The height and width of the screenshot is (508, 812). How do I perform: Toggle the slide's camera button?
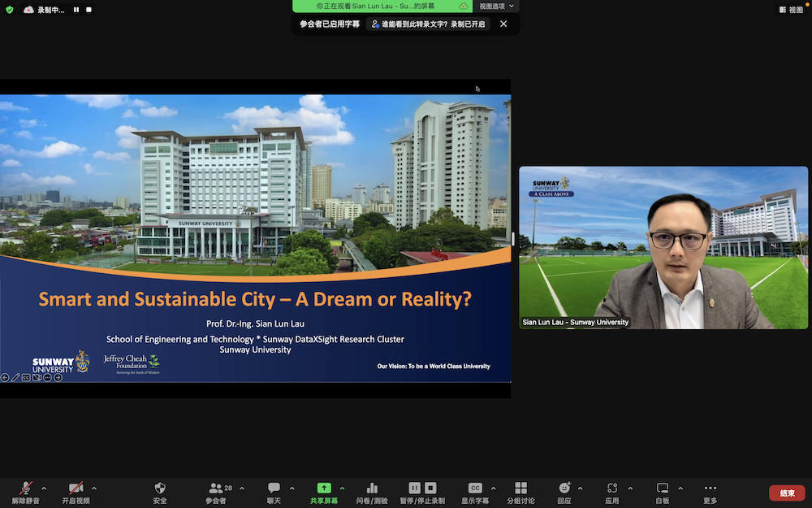(37, 377)
